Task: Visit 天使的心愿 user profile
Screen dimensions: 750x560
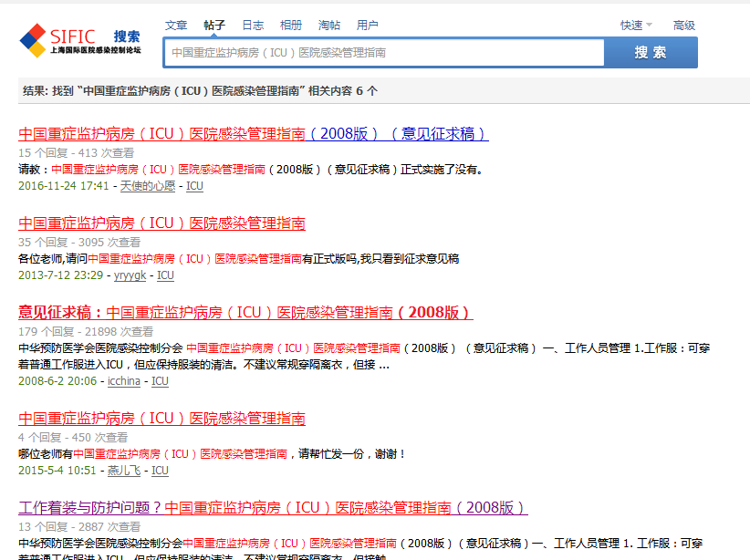Action: (x=148, y=187)
